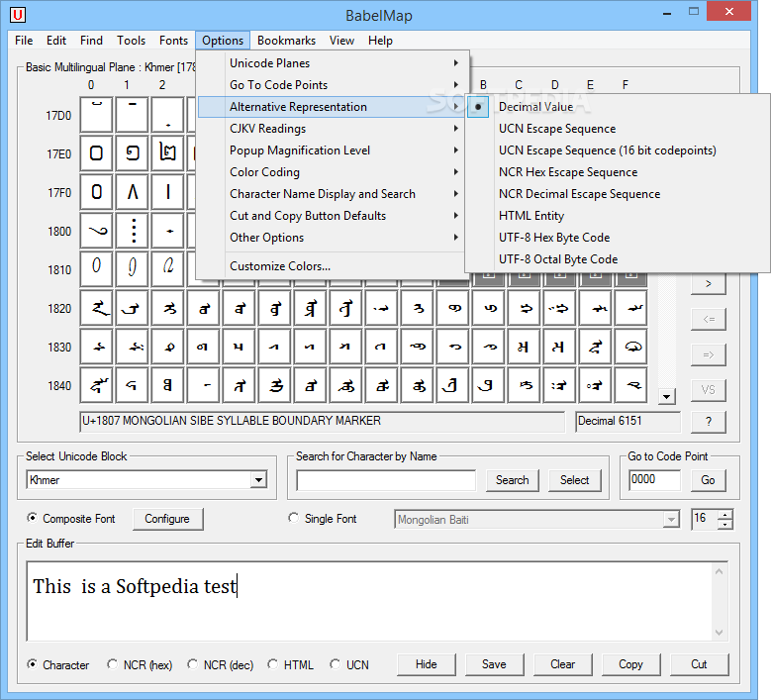Select the character cell in row 1840 column 2
Viewport: 771px width, 700px height.
[167, 385]
